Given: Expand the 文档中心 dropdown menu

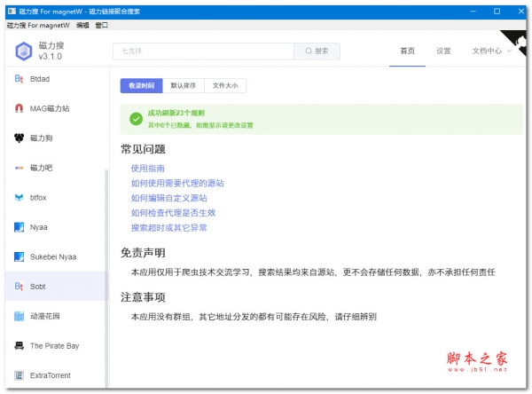Looking at the screenshot, I should 492,51.
